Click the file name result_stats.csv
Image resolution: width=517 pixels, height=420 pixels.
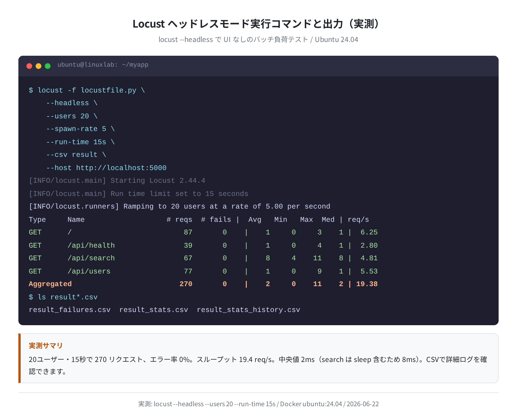(154, 310)
